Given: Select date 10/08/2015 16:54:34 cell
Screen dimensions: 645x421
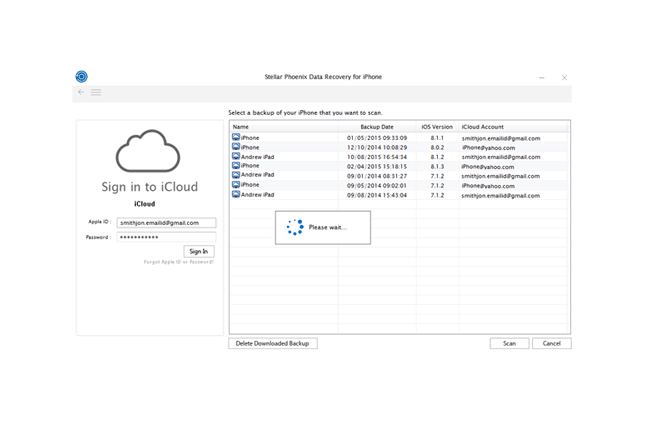Looking at the screenshot, I should click(x=377, y=157).
